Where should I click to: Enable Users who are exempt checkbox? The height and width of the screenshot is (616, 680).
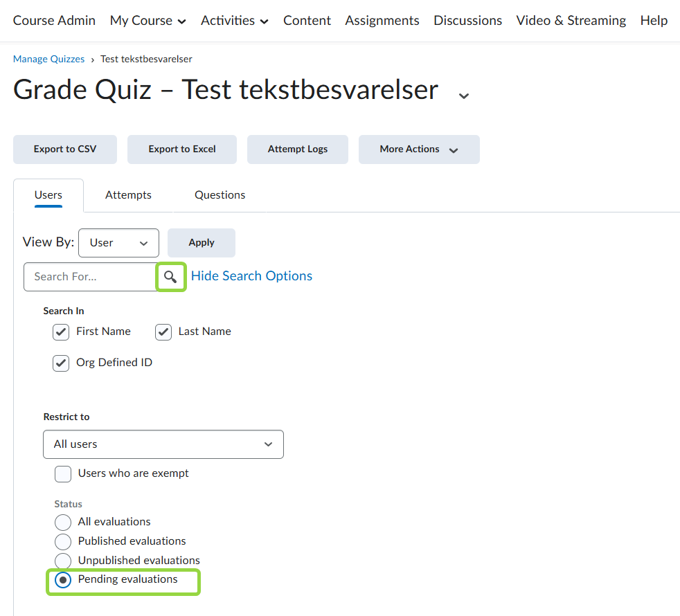(63, 474)
